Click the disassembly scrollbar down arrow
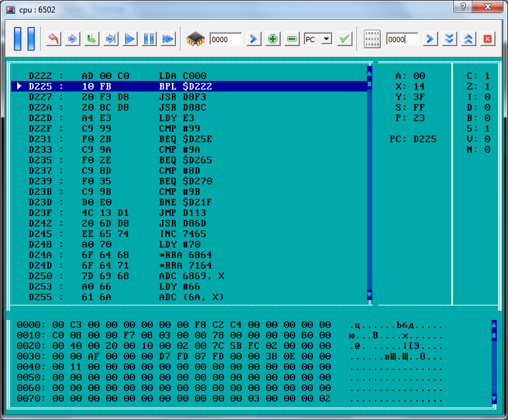Screen dimensions: 508x420 [369, 295]
